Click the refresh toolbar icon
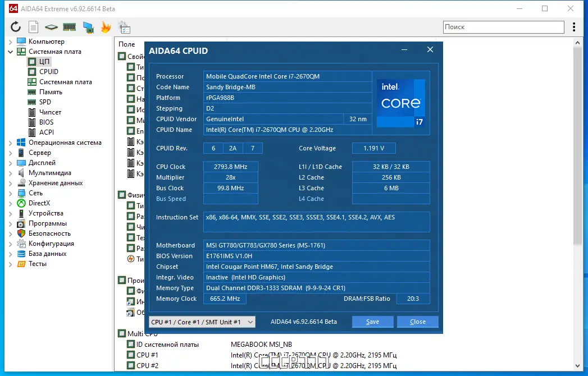Viewport: 588px width, 376px height. pyautogui.click(x=16, y=26)
